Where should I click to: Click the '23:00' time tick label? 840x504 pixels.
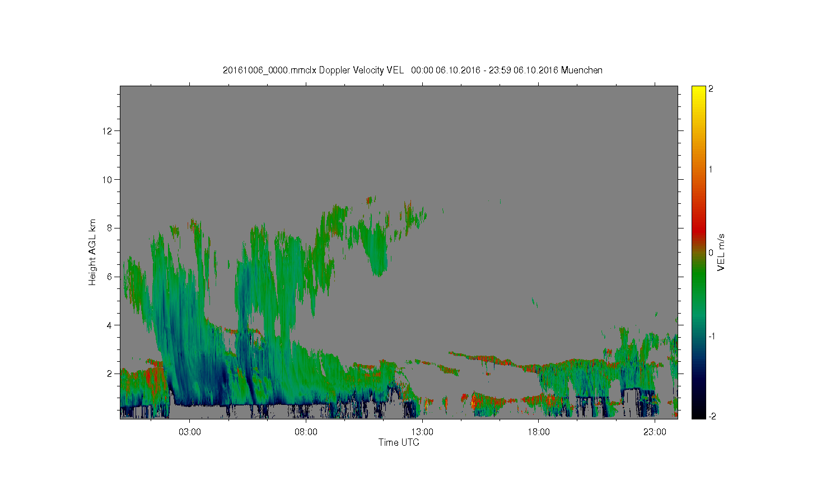pyautogui.click(x=655, y=432)
